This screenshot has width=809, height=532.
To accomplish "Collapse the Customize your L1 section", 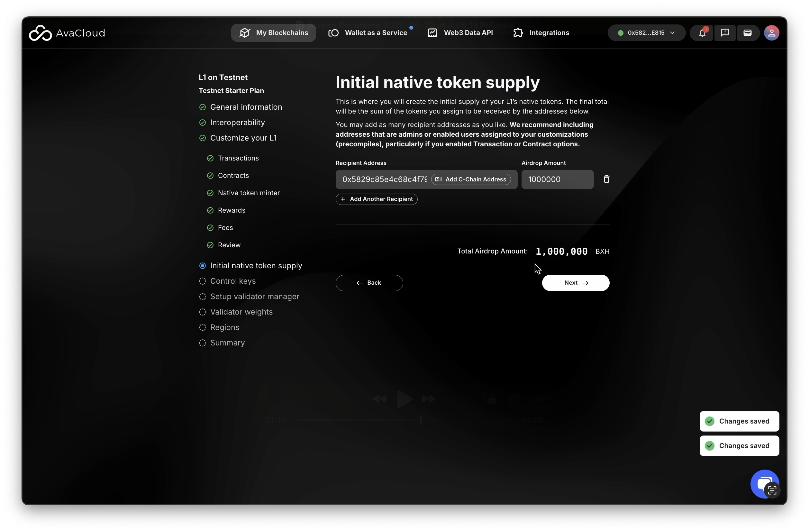I will coord(243,138).
